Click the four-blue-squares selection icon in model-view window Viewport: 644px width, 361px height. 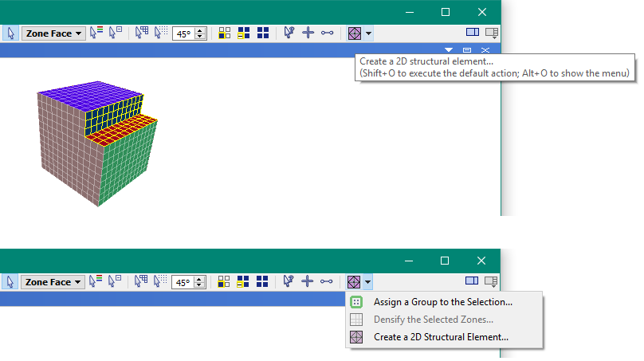click(x=263, y=33)
